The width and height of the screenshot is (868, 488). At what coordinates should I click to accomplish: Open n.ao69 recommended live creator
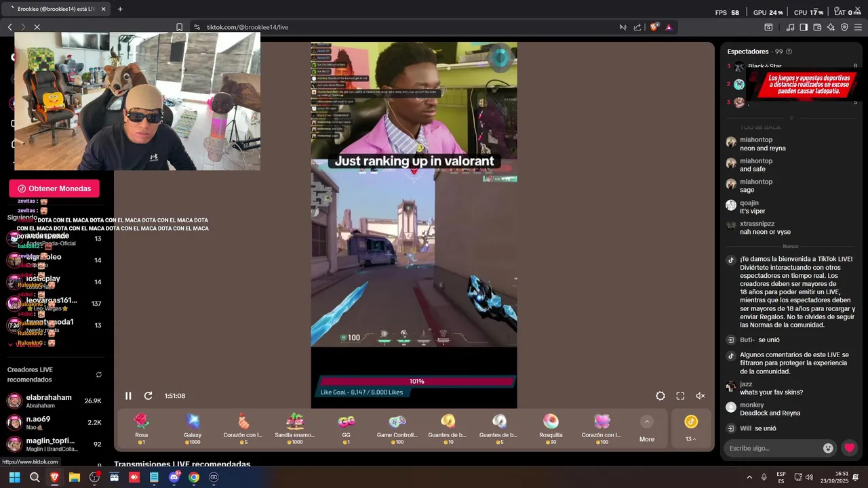54,422
